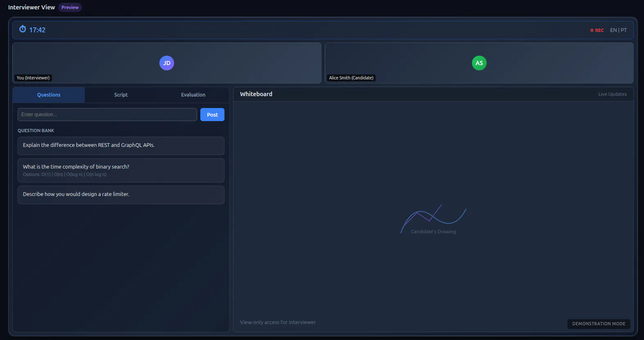The image size is (644, 340).
Task: Click the stopwatch timer icon
Action: pos(23,29)
